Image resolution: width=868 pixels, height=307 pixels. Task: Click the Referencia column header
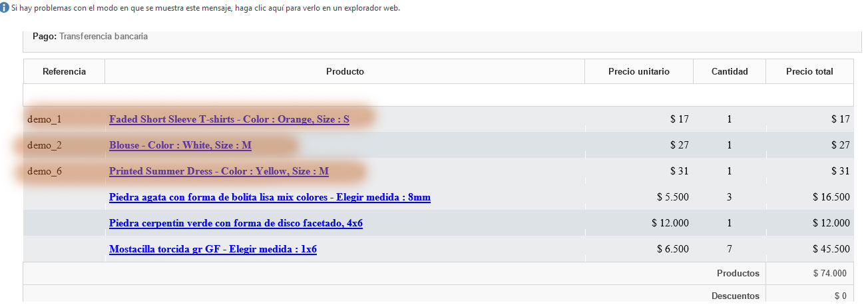64,71
